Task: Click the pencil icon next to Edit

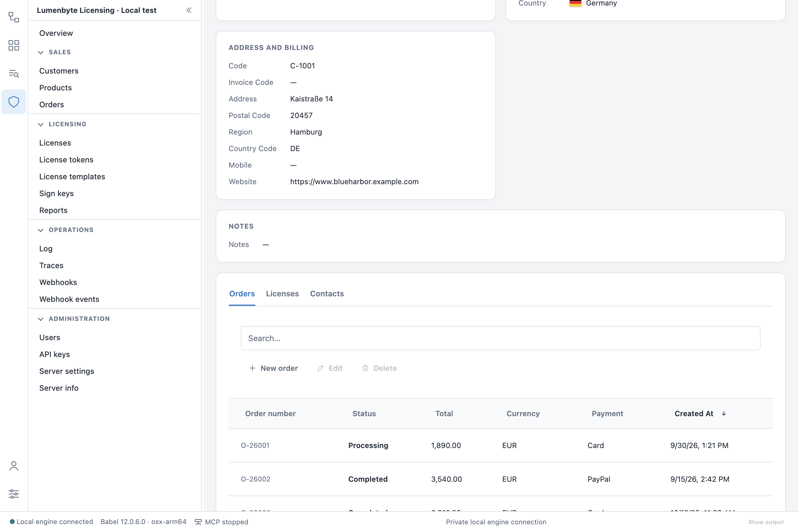Action: (x=320, y=368)
